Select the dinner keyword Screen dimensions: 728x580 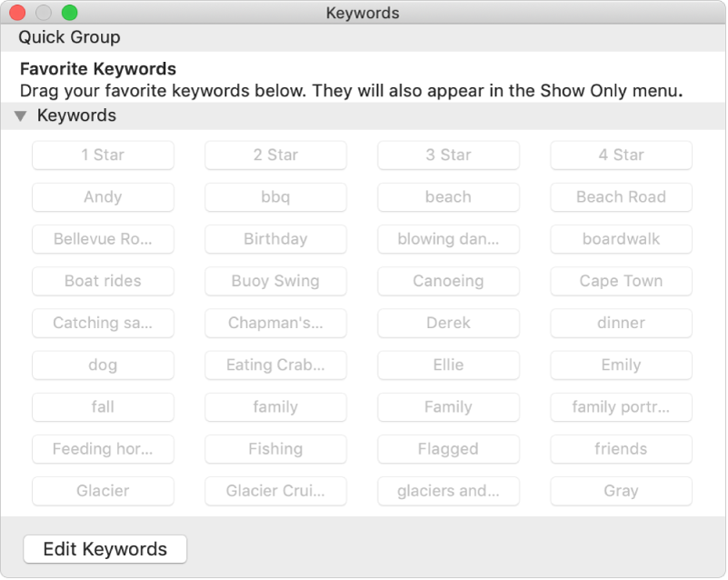click(x=621, y=323)
